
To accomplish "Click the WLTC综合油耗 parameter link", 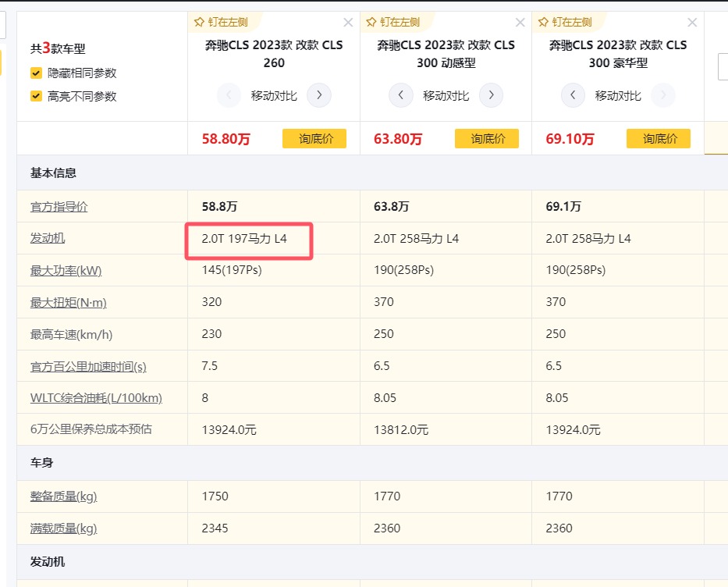I will pos(96,398).
